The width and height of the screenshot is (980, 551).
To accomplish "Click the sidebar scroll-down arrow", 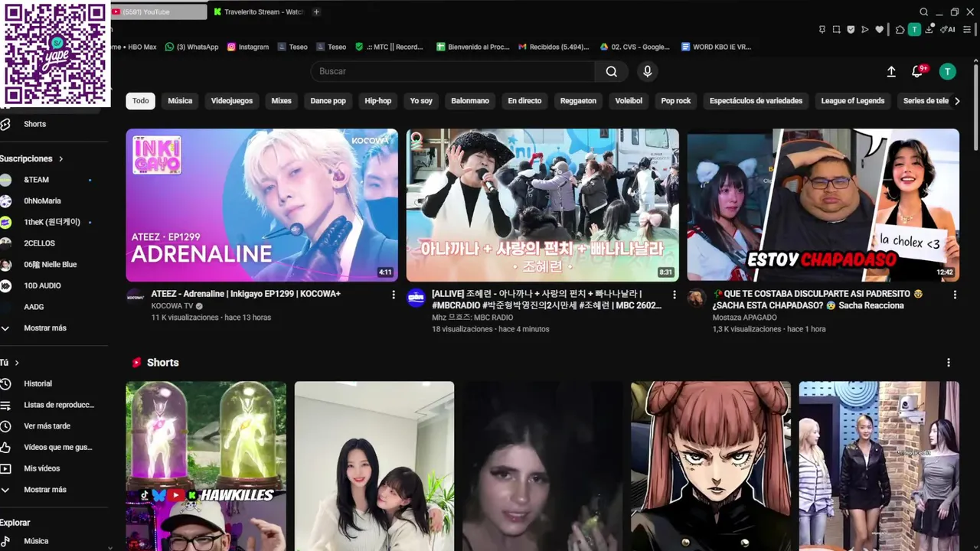I will [110, 547].
